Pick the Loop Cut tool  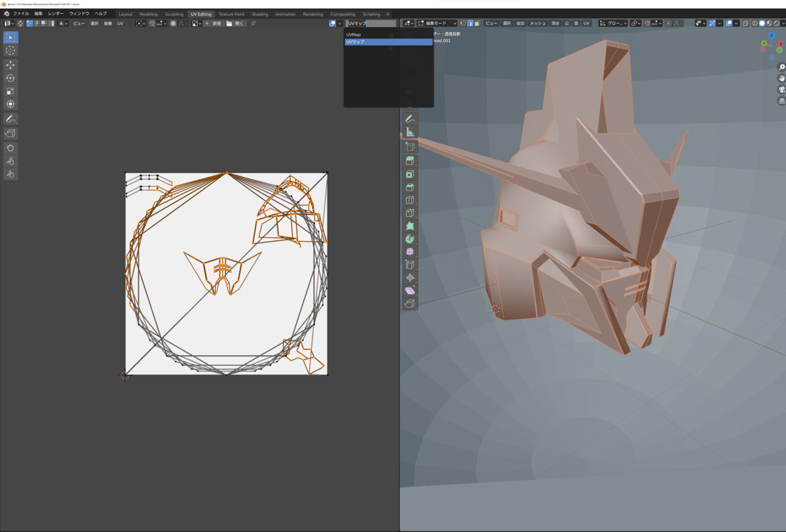pyautogui.click(x=410, y=200)
